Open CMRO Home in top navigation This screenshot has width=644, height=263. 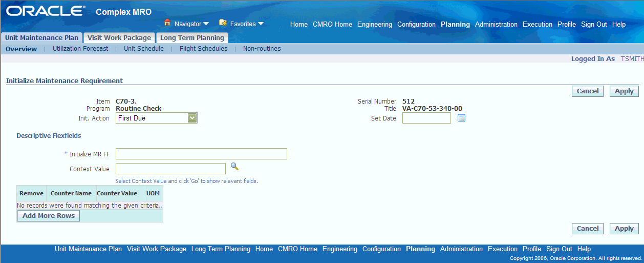pyautogui.click(x=333, y=24)
